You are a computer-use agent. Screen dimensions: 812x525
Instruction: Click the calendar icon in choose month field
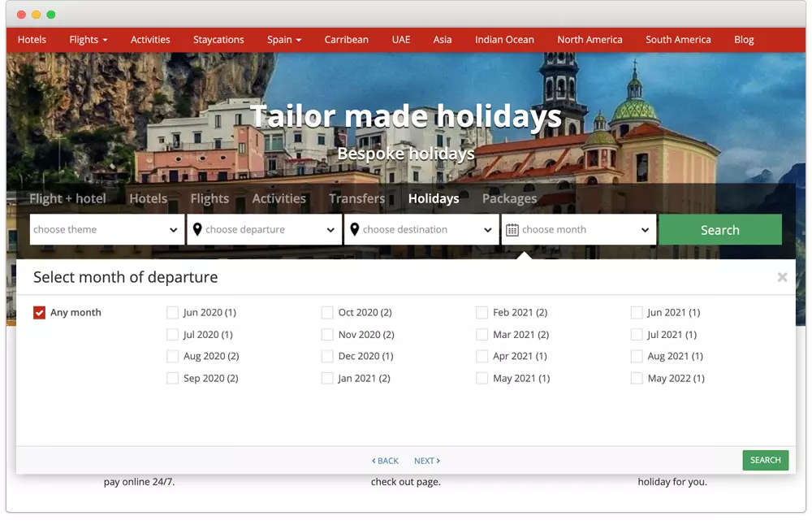[512, 229]
